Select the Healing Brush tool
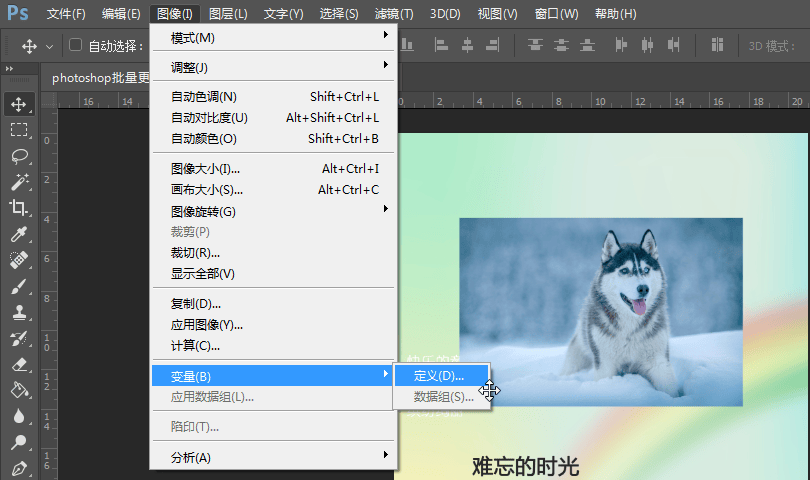Image resolution: width=810 pixels, height=480 pixels. [19, 260]
